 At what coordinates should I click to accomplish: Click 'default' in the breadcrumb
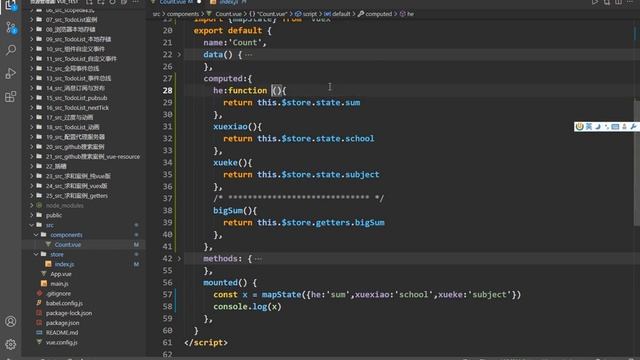(x=341, y=14)
